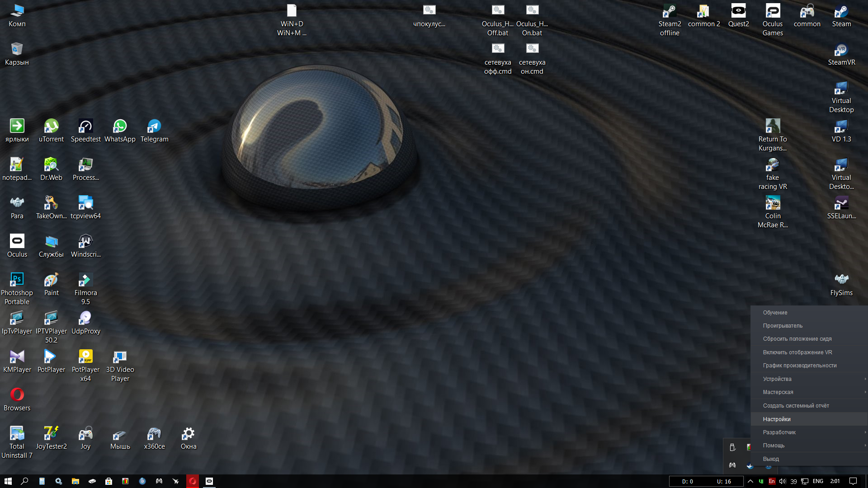The image size is (868, 488).
Task: Select the fake racing VR shortcut
Action: click(773, 173)
